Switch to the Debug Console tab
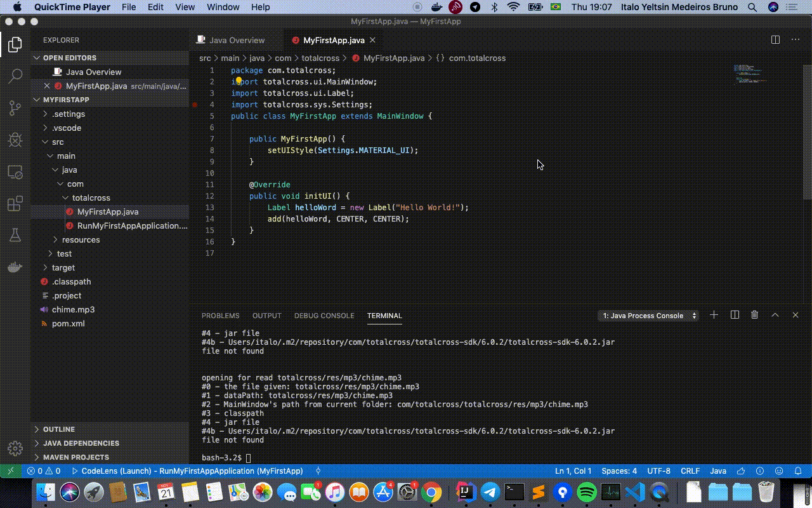The image size is (812, 508). 324,316
